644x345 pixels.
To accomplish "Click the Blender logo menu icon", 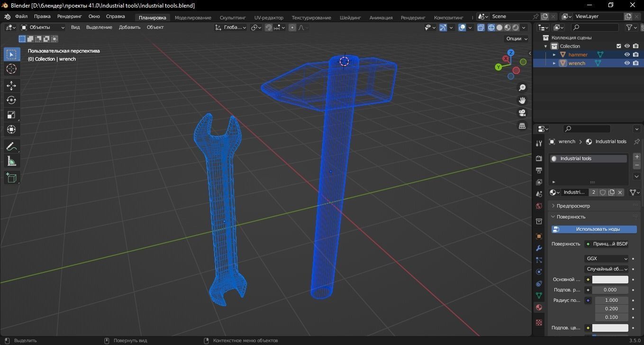I will pos(7,17).
